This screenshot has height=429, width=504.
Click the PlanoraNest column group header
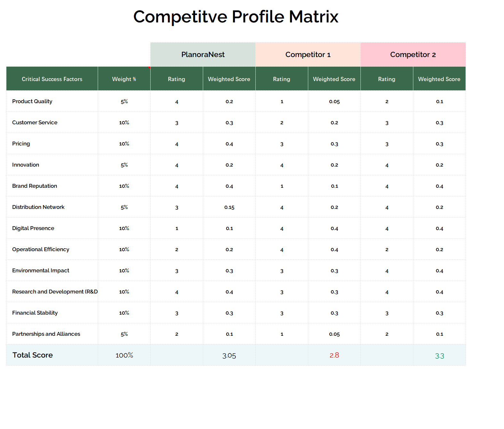203,54
